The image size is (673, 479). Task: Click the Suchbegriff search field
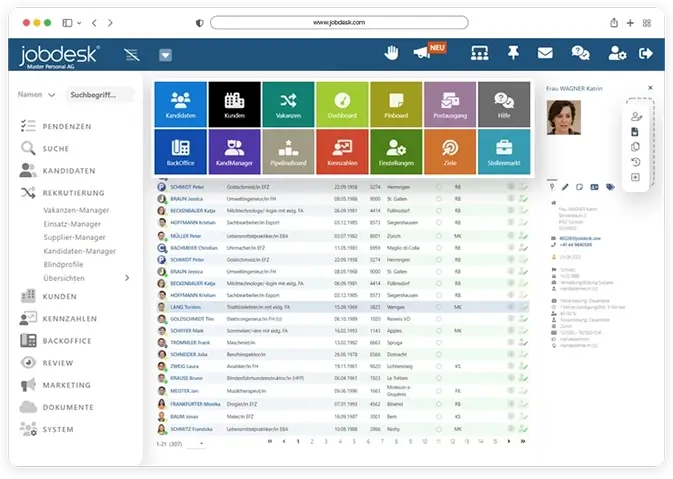coord(99,95)
